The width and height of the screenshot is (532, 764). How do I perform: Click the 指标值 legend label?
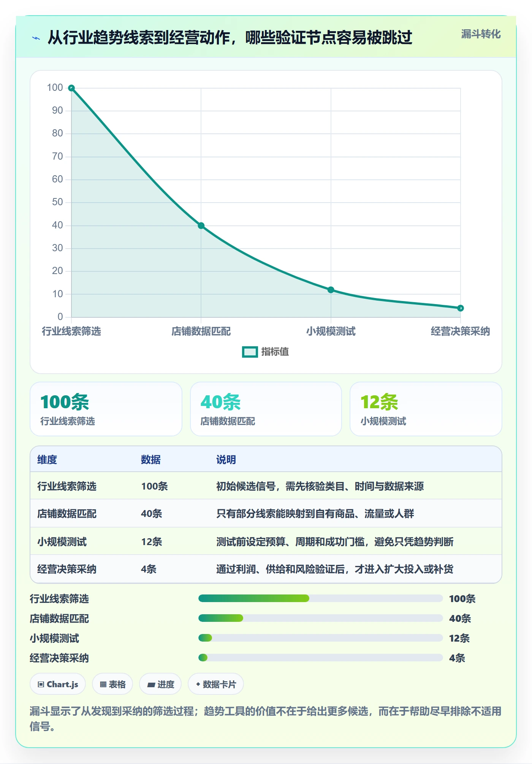(x=275, y=352)
